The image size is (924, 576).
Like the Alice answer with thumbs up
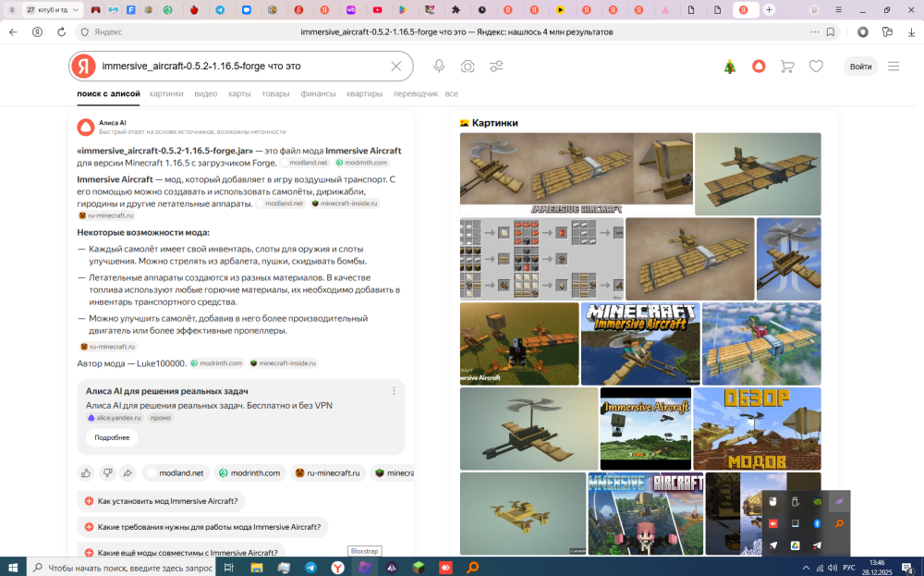click(x=86, y=472)
